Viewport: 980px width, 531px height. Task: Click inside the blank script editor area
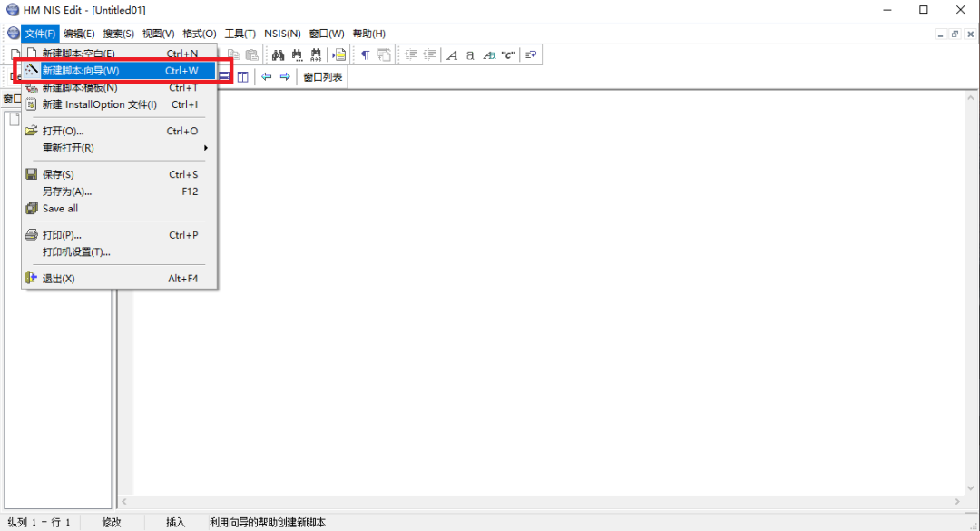544,290
